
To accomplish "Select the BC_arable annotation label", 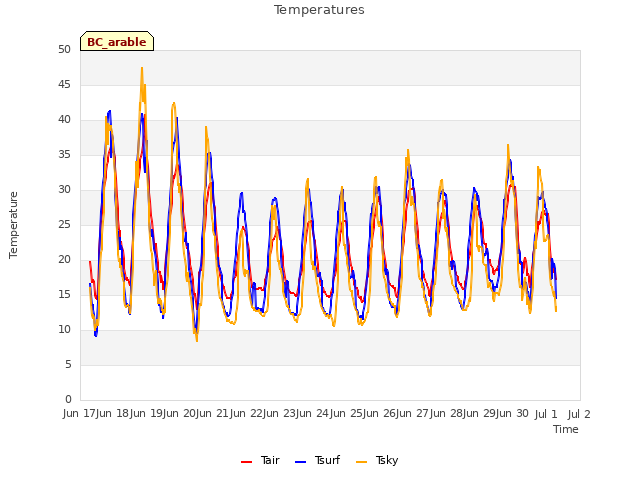I will (117, 42).
